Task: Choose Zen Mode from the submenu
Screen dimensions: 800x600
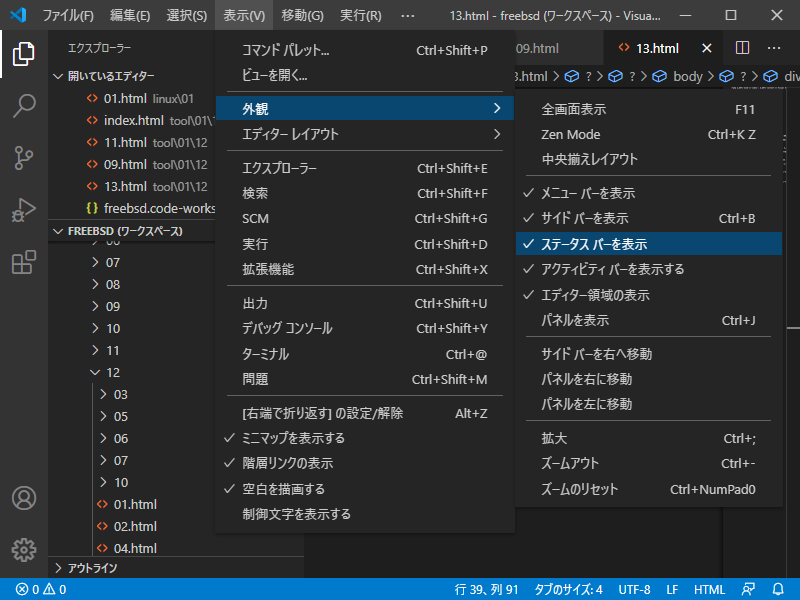Action: tap(648, 134)
